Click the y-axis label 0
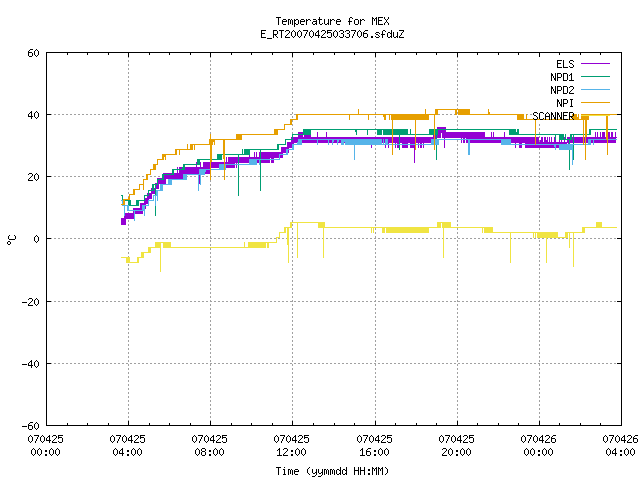The image size is (640, 480). pos(37,239)
